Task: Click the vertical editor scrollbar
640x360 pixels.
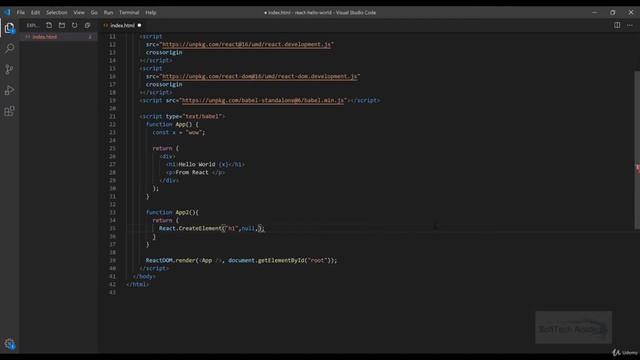Action: 637,150
